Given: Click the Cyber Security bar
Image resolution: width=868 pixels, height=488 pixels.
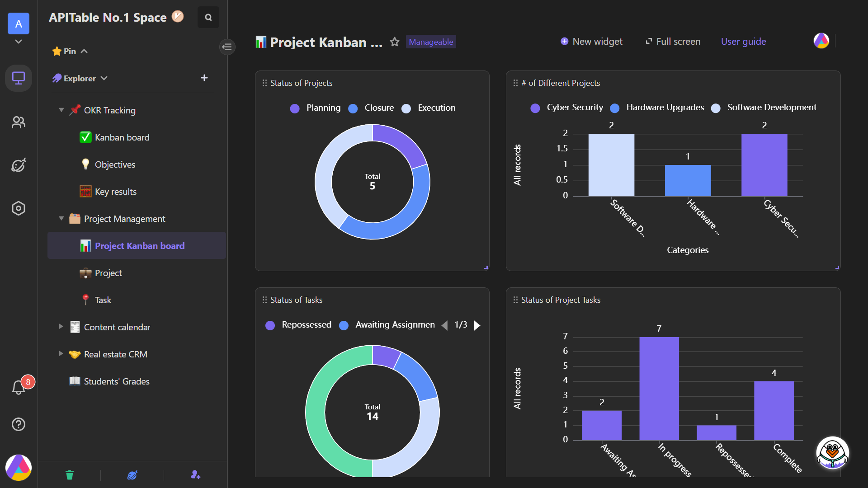Looking at the screenshot, I should pyautogui.click(x=764, y=165).
